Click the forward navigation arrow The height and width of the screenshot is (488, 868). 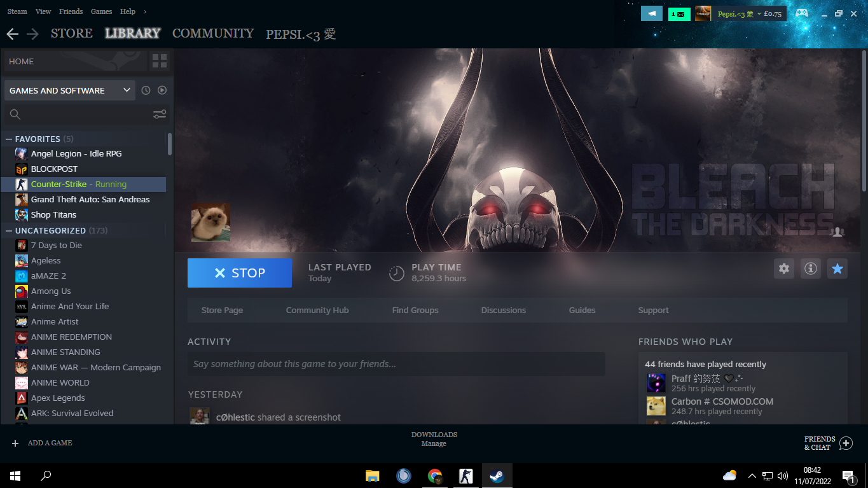(32, 34)
